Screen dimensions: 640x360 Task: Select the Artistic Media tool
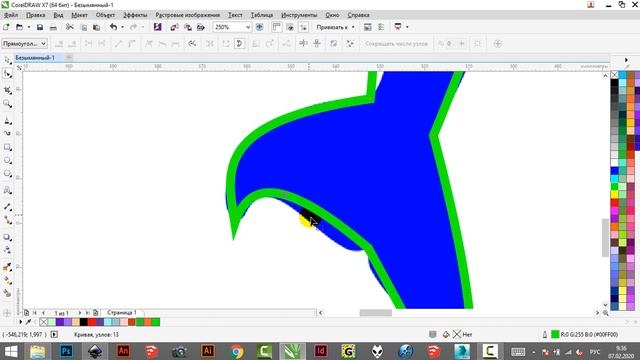pos(7,133)
